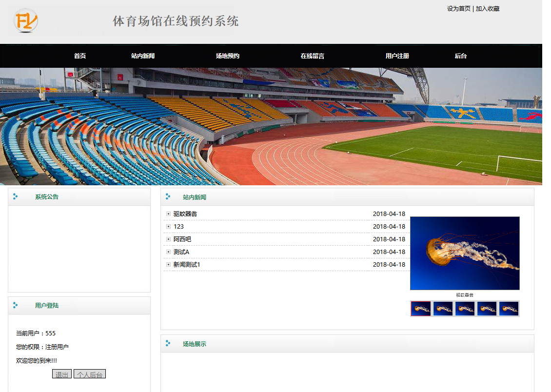Click the 设为首页 link at top

[x=458, y=8]
